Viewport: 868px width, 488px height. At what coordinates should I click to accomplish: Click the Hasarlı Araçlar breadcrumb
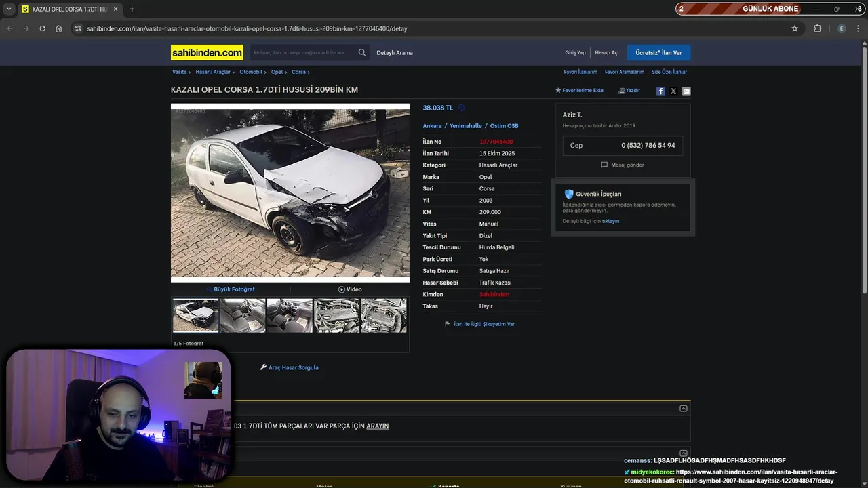213,72
